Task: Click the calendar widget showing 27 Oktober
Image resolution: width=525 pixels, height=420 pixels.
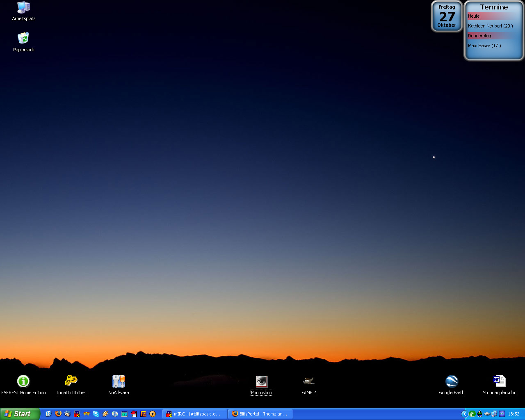Action: (447, 16)
